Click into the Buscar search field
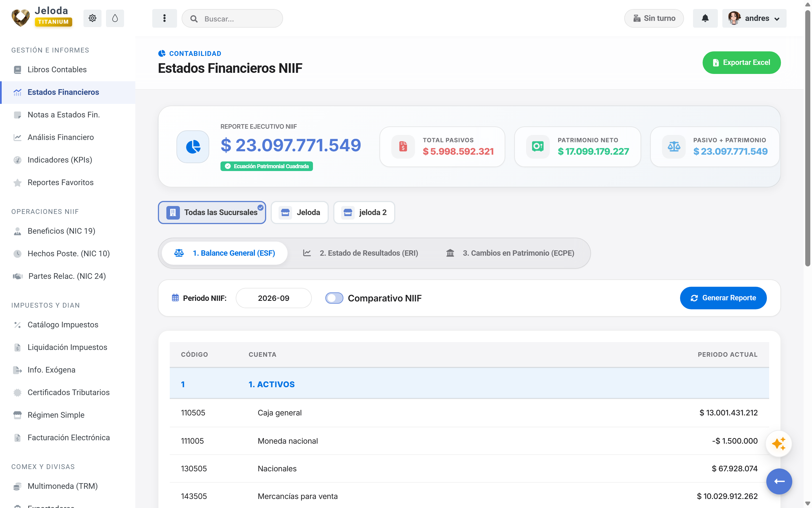 (232, 18)
